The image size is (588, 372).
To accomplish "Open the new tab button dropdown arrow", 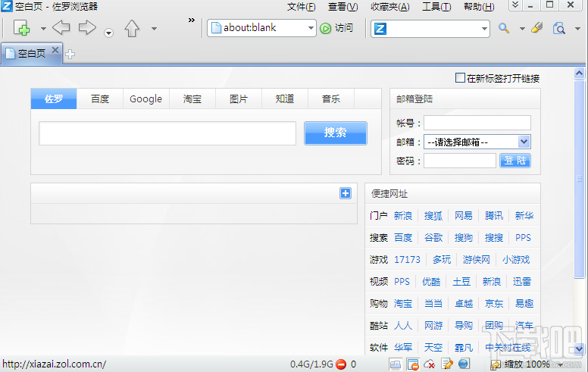I will point(43,29).
